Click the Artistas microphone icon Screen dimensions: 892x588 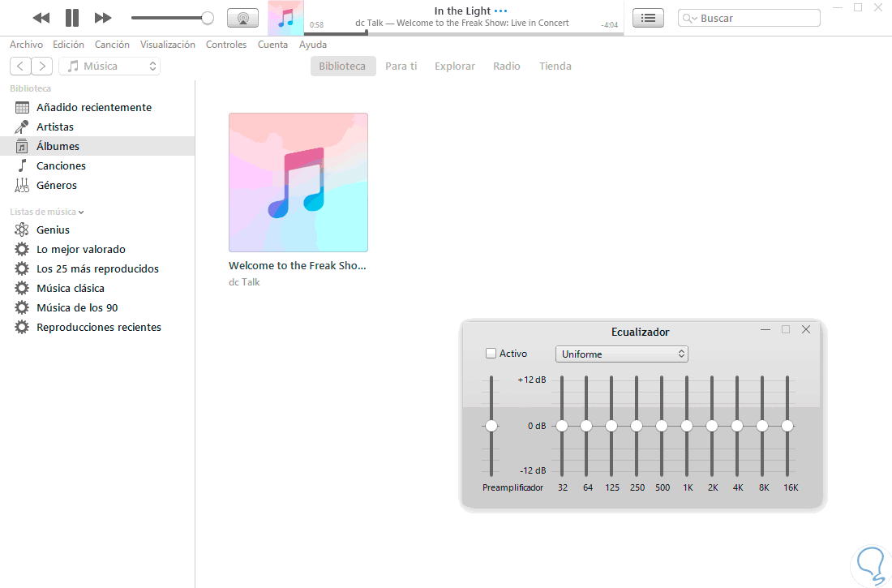click(x=22, y=127)
